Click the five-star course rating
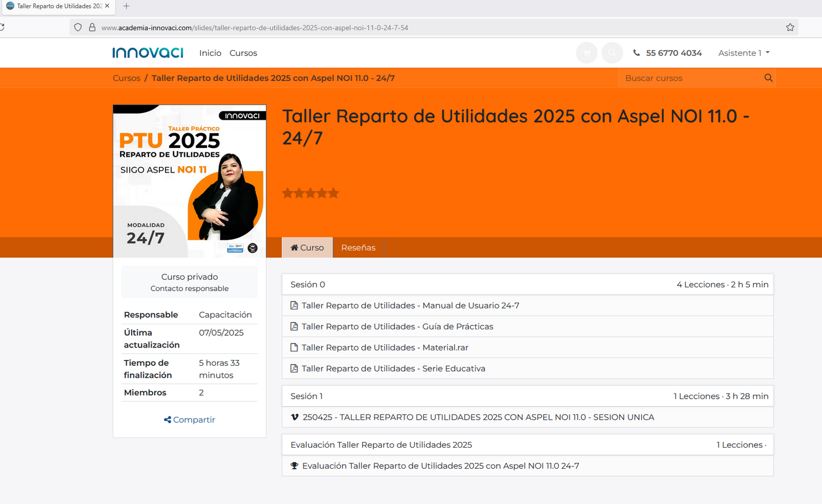 tap(311, 193)
